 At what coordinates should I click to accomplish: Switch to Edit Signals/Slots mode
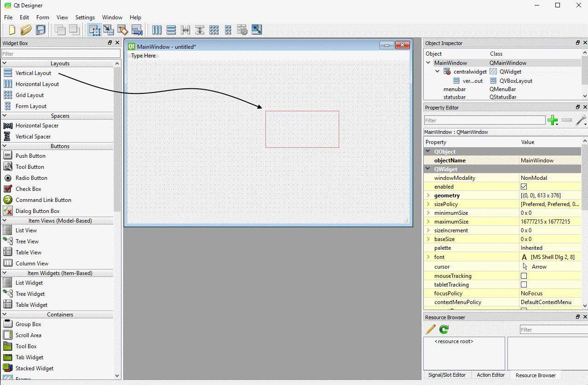click(108, 30)
